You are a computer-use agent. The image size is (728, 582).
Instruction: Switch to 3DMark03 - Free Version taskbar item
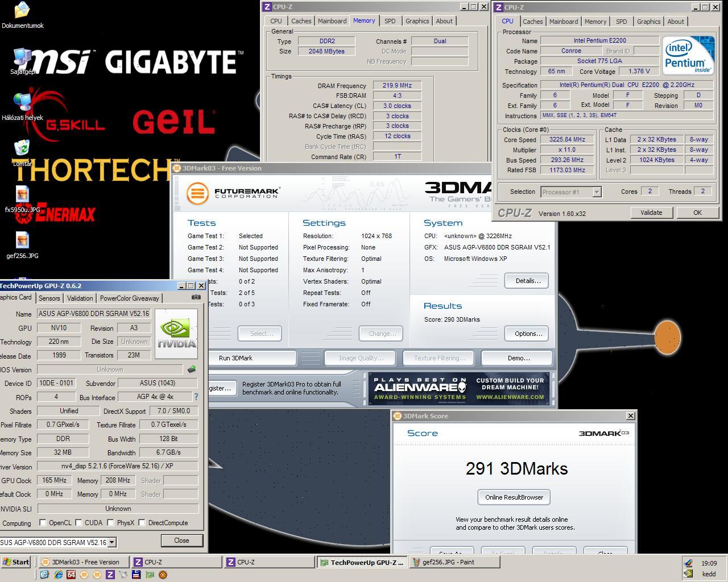pos(84,562)
